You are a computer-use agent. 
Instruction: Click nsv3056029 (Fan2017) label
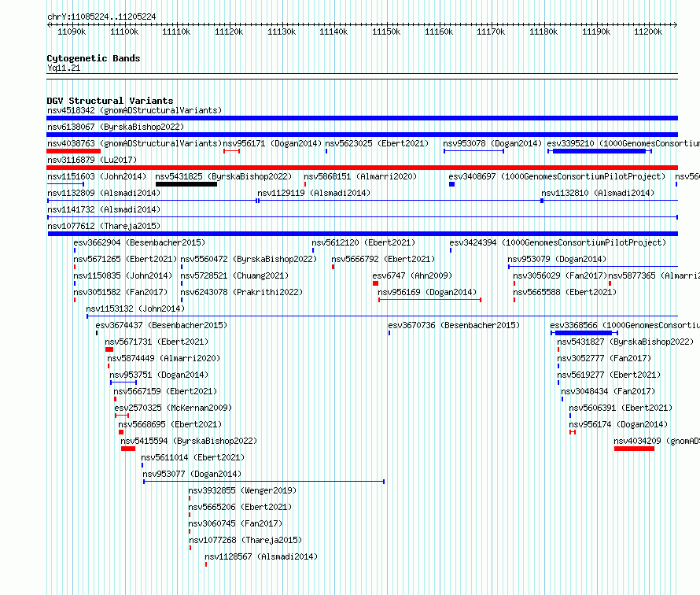(x=560, y=275)
